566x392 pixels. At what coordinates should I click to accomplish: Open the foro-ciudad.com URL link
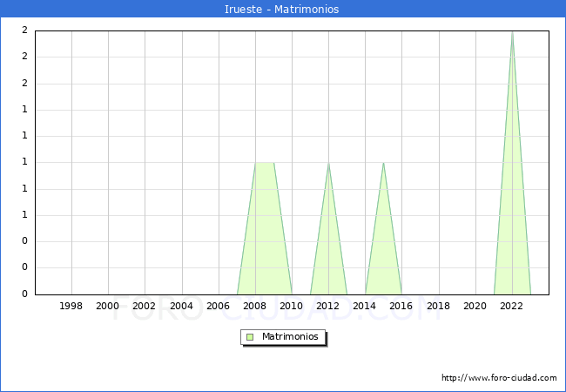(x=499, y=378)
